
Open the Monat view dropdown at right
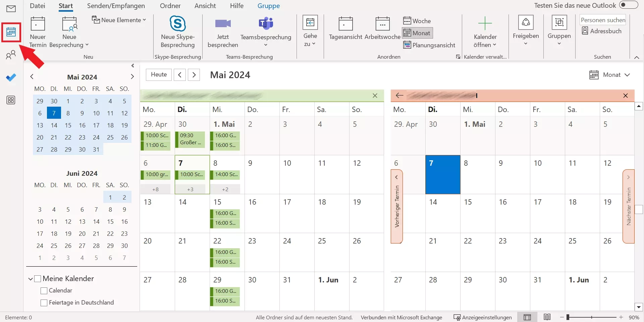pos(610,75)
